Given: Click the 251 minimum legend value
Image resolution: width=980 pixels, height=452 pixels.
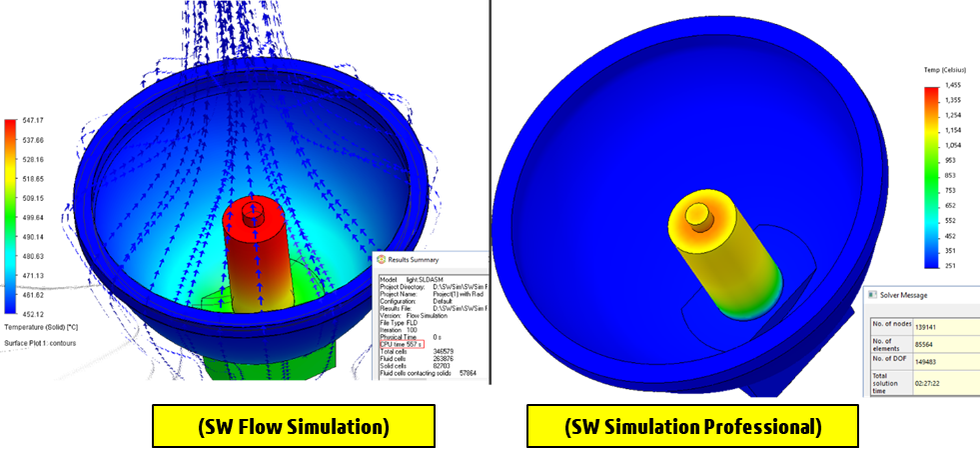Looking at the screenshot, I should coord(952,266).
